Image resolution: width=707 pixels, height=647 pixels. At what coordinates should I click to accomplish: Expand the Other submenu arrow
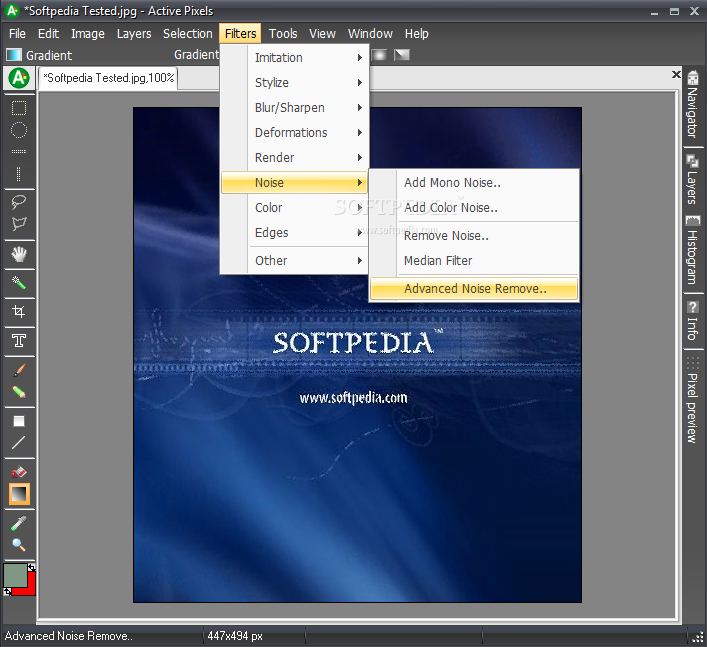(x=359, y=261)
